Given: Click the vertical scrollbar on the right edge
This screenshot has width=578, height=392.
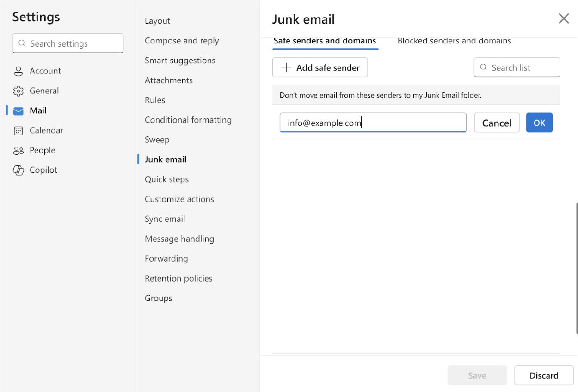Looking at the screenshot, I should coord(576,268).
